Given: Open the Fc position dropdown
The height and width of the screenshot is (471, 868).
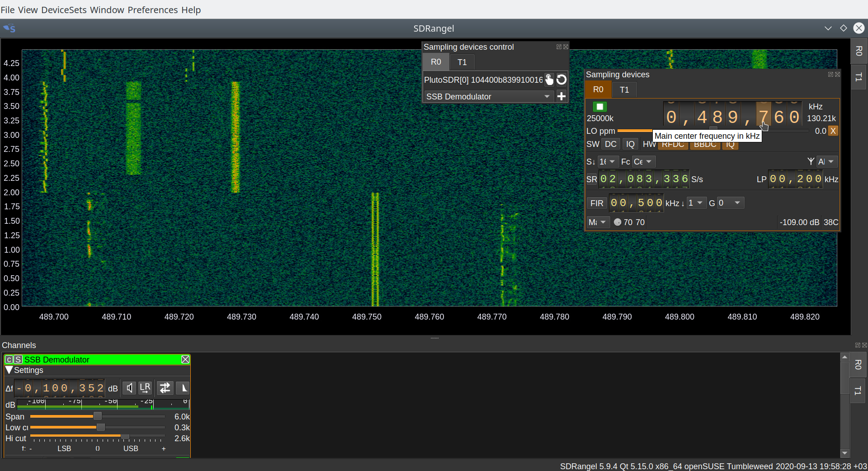Looking at the screenshot, I should [x=643, y=161].
